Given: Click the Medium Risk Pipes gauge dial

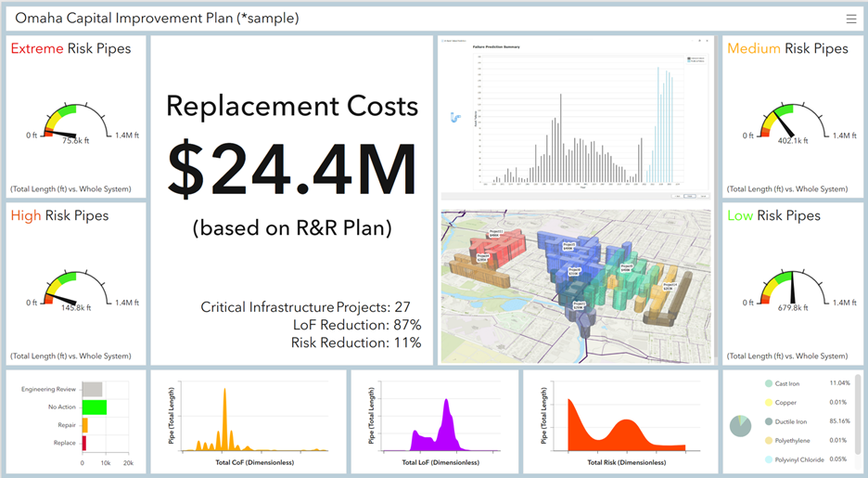Looking at the screenshot, I should pos(791,123).
